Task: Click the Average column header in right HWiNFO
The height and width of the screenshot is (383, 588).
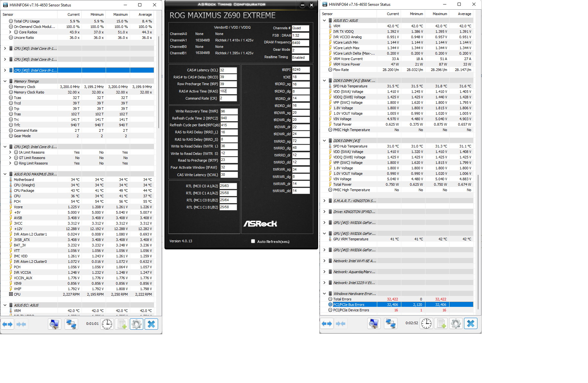Action: click(x=461, y=14)
